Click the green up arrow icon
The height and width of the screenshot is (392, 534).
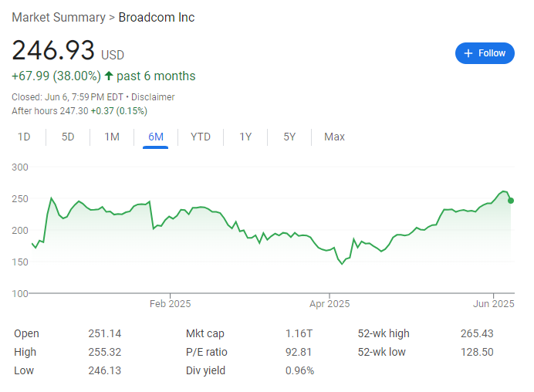109,76
